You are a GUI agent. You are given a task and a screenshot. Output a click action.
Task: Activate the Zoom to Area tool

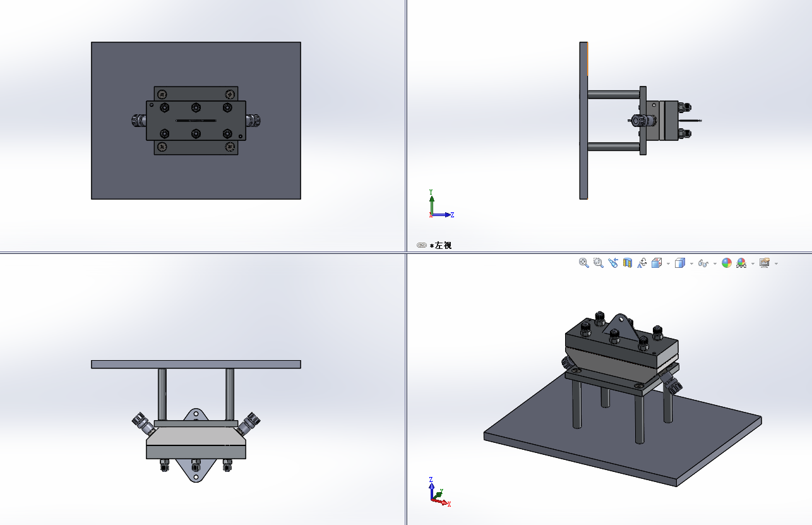(598, 263)
